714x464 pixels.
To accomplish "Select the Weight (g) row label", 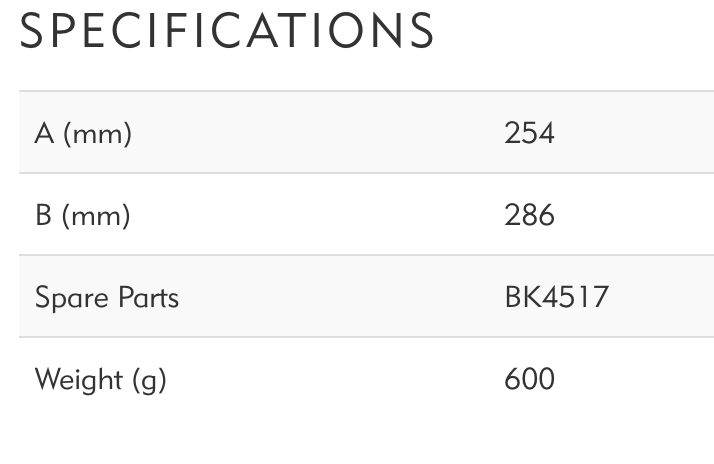I will pos(100,379).
